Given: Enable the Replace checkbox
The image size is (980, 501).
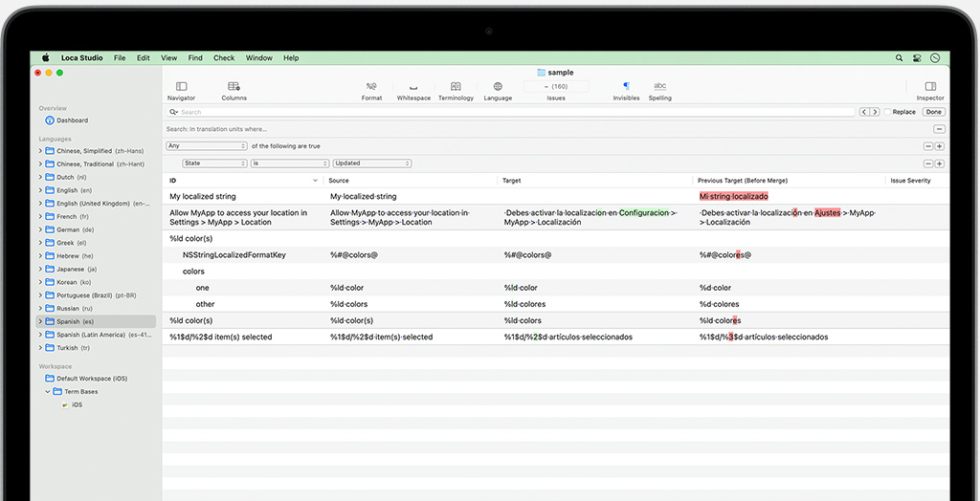Looking at the screenshot, I should (887, 112).
